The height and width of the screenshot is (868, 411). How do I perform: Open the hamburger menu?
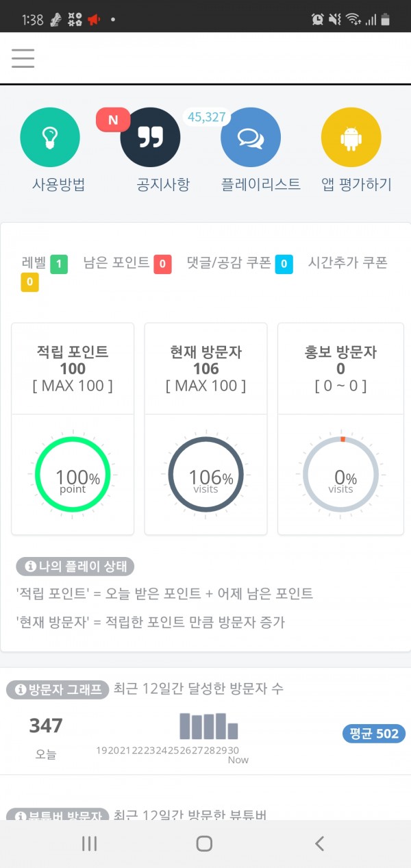pos(23,58)
